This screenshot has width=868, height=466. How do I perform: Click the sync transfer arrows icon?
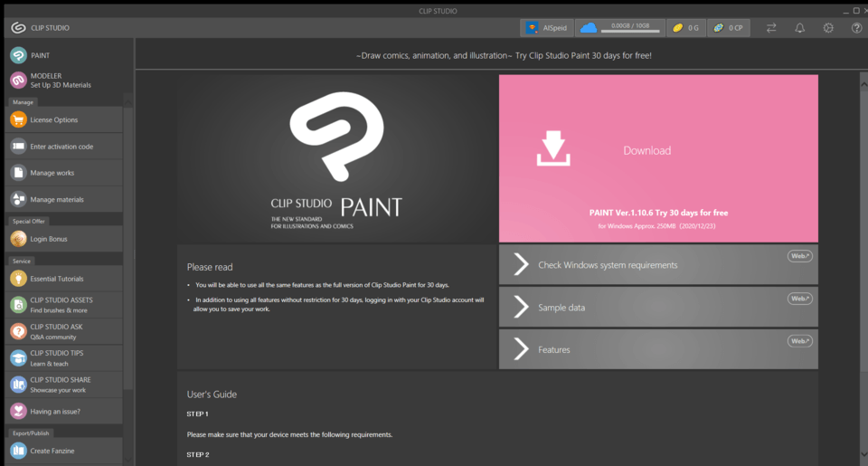[771, 28]
